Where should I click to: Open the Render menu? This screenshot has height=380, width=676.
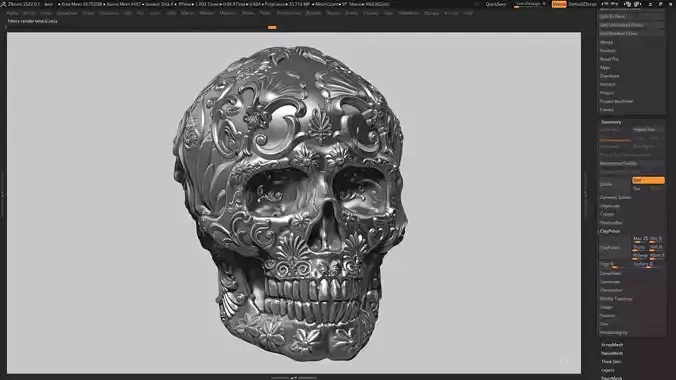coord(313,13)
